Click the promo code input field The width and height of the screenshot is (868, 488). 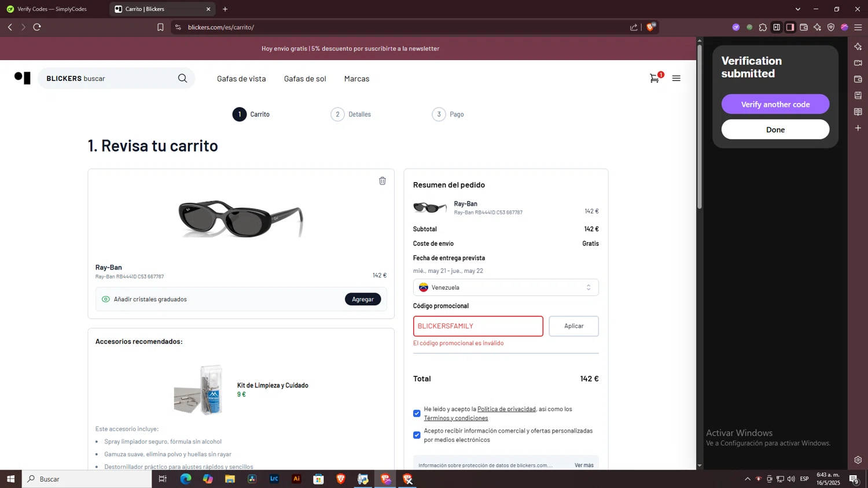478,326
